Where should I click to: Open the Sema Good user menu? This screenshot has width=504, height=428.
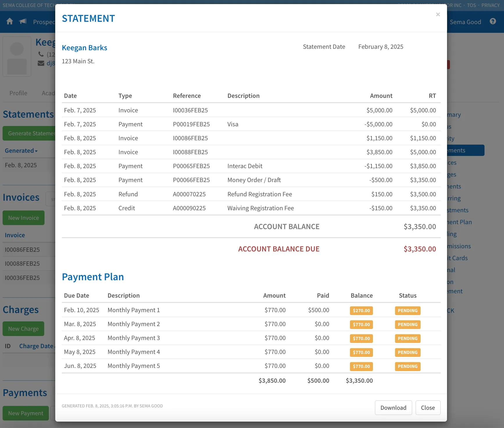[x=465, y=22]
